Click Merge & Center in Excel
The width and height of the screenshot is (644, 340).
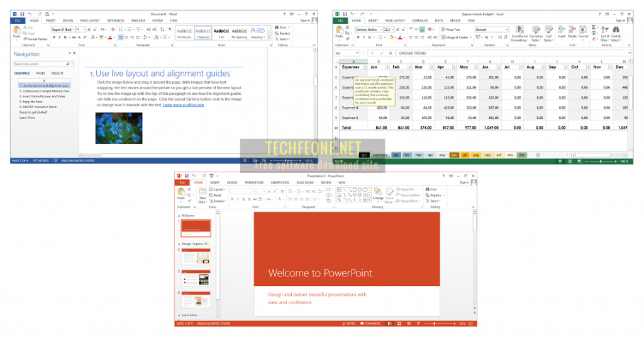[x=455, y=37]
